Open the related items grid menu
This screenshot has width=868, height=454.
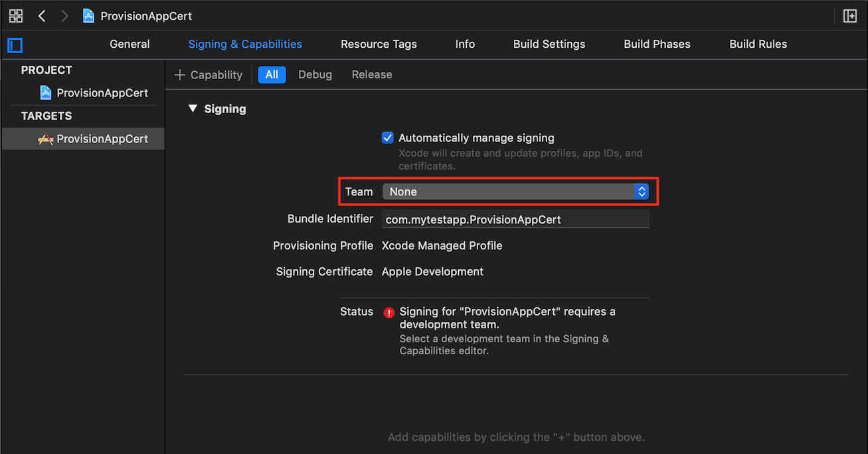[16, 16]
